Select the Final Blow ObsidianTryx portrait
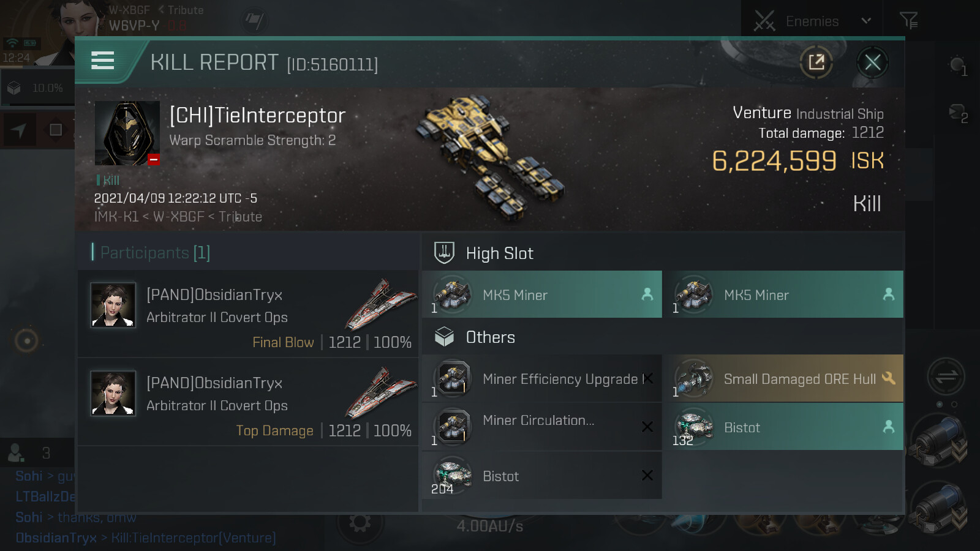The height and width of the screenshot is (551, 980). pos(113,305)
